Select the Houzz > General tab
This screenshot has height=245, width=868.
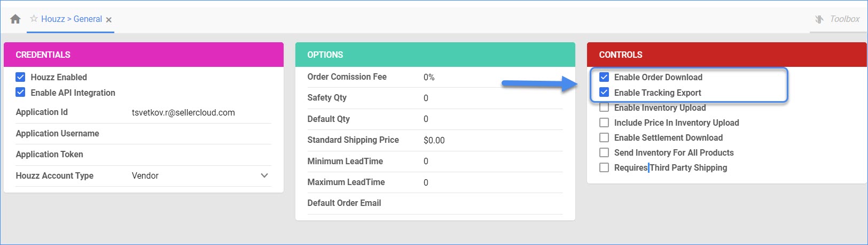pyautogui.click(x=72, y=19)
